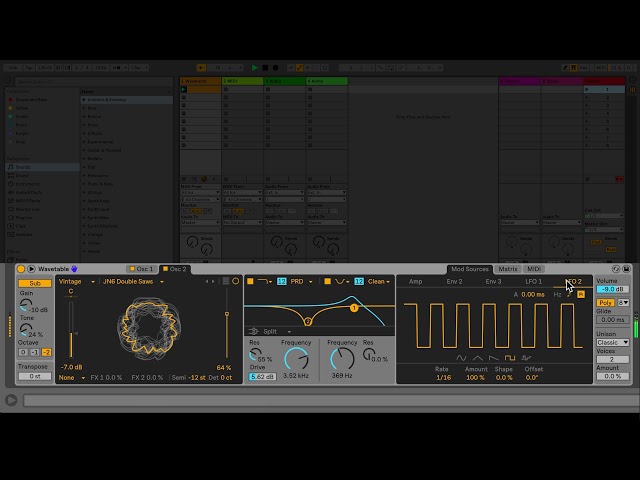
Task: Select the triangle LFO waveform icon
Action: pos(477,358)
